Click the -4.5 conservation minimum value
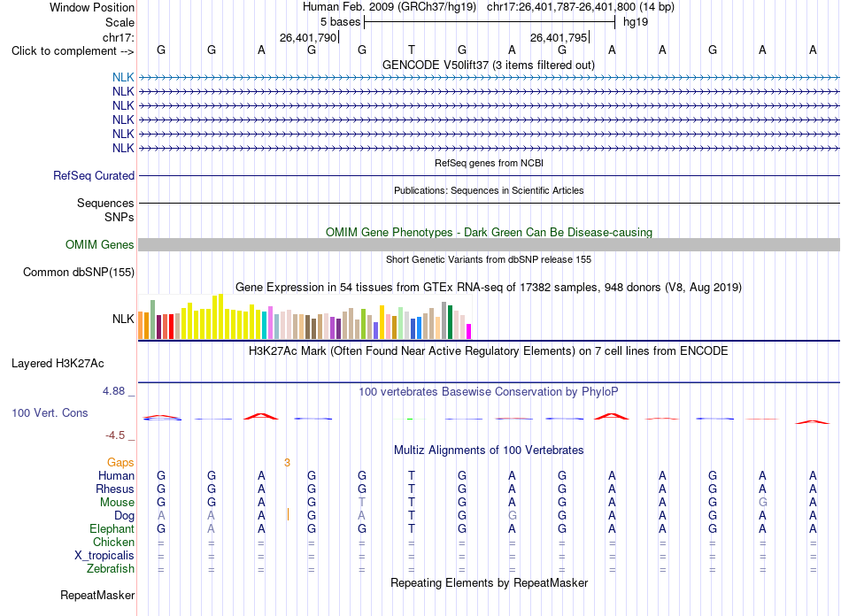The width and height of the screenshot is (841, 616). (x=115, y=435)
